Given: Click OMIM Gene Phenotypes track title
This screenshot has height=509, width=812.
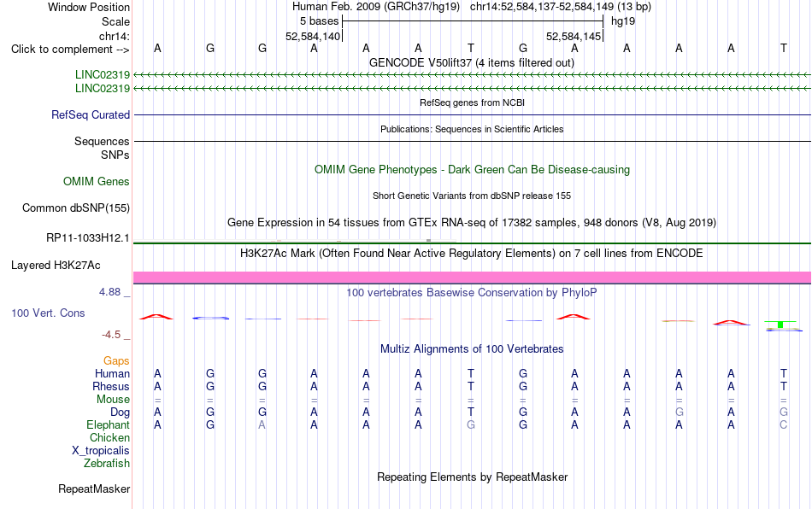Looking at the screenshot, I should click(472, 170).
